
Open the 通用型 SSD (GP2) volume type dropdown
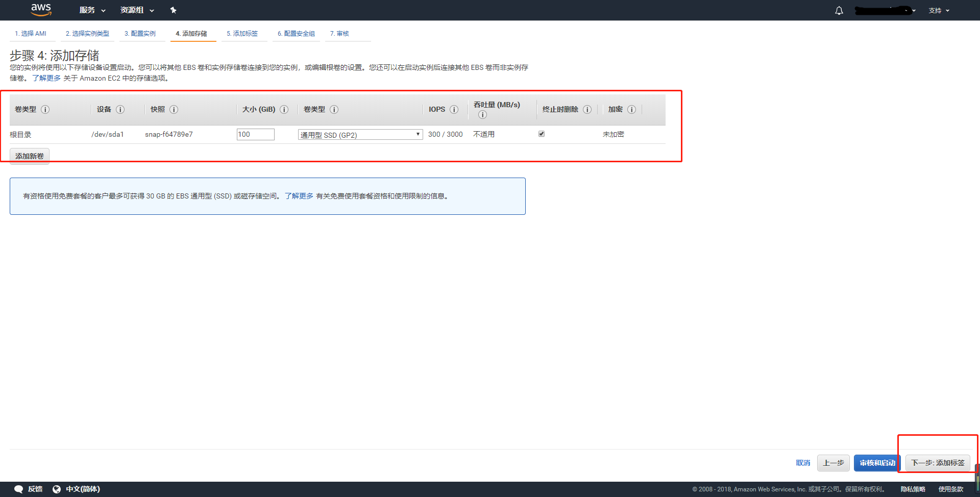(x=360, y=135)
